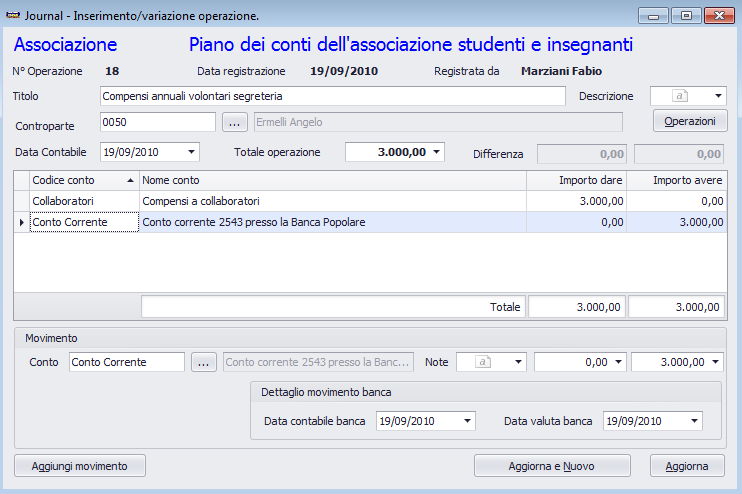
Task: Click the Codice conto column header
Action: tap(84, 180)
